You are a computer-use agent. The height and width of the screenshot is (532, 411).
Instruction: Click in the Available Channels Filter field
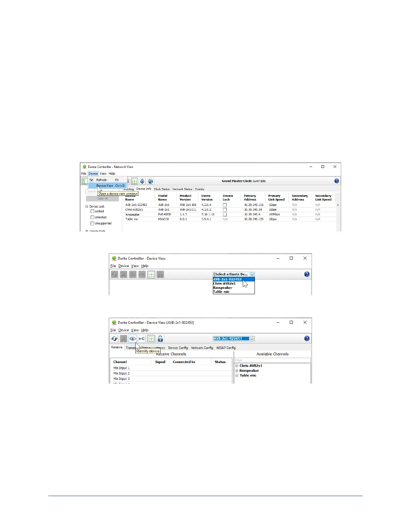click(272, 360)
